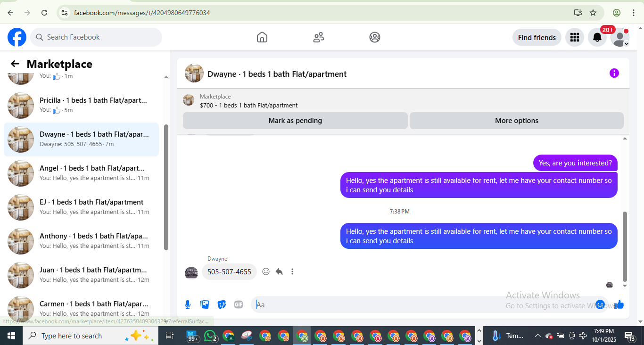Open Carmen conversation in list

[81, 309]
